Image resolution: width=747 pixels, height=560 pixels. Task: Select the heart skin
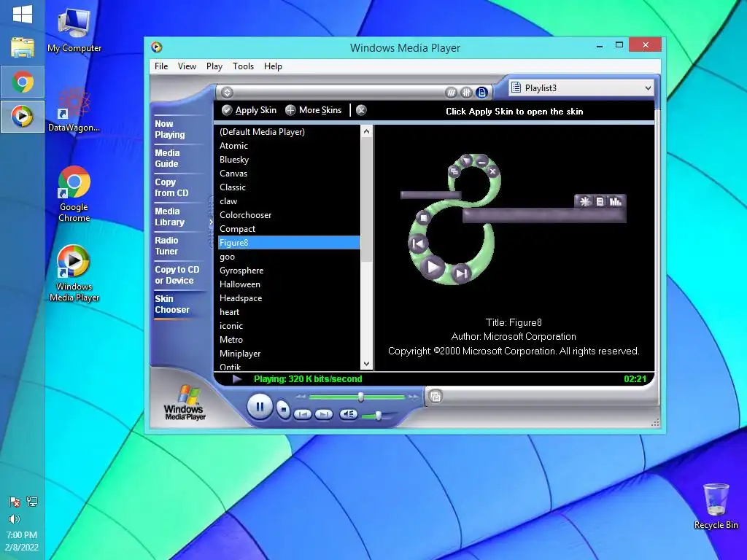pos(289,311)
